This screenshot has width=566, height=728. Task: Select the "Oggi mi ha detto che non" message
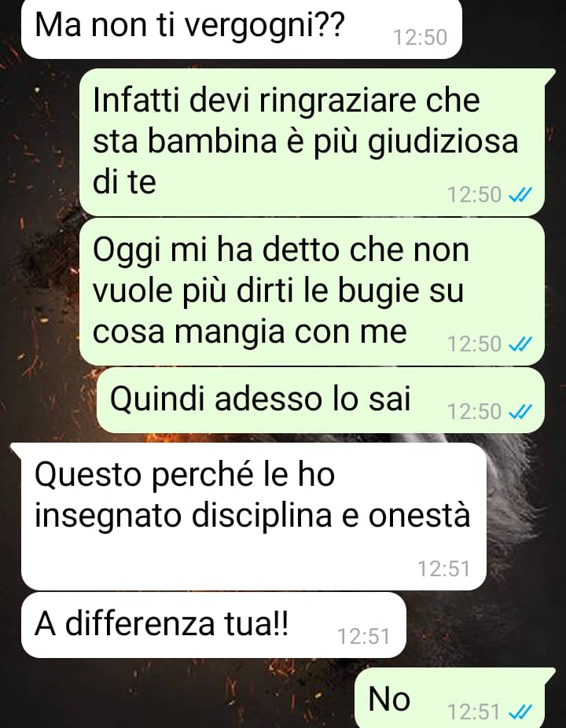(312, 292)
